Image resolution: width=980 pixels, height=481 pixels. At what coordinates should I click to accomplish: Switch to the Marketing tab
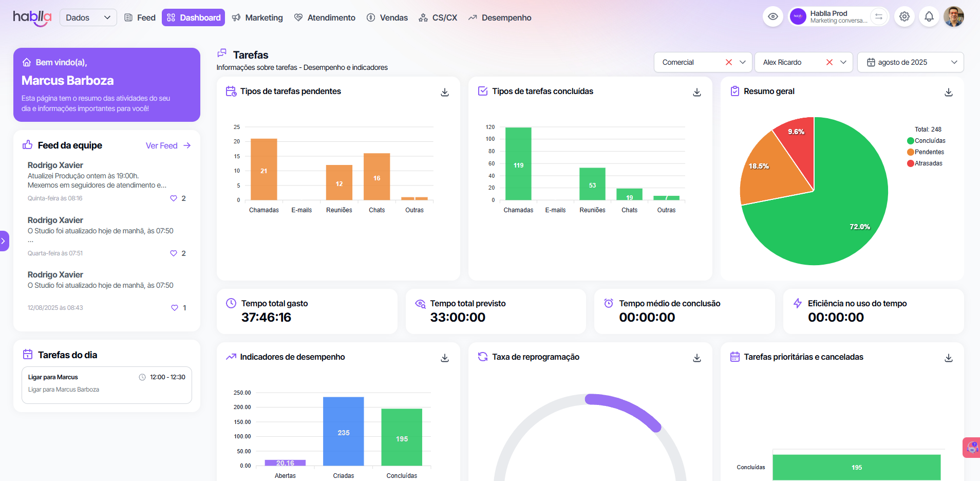click(257, 17)
